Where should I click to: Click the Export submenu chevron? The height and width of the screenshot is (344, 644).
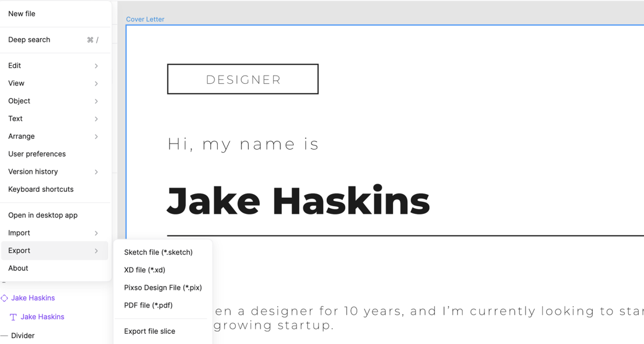[x=96, y=251]
